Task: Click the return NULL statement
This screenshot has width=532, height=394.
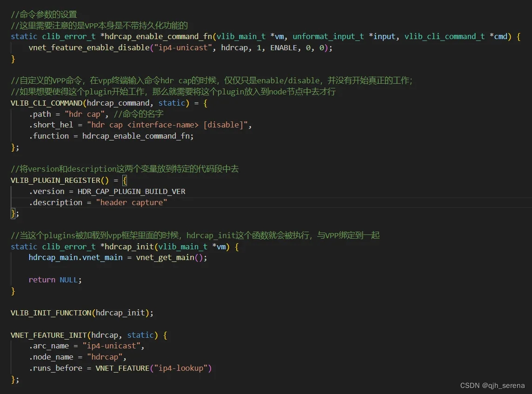Action: click(54, 280)
